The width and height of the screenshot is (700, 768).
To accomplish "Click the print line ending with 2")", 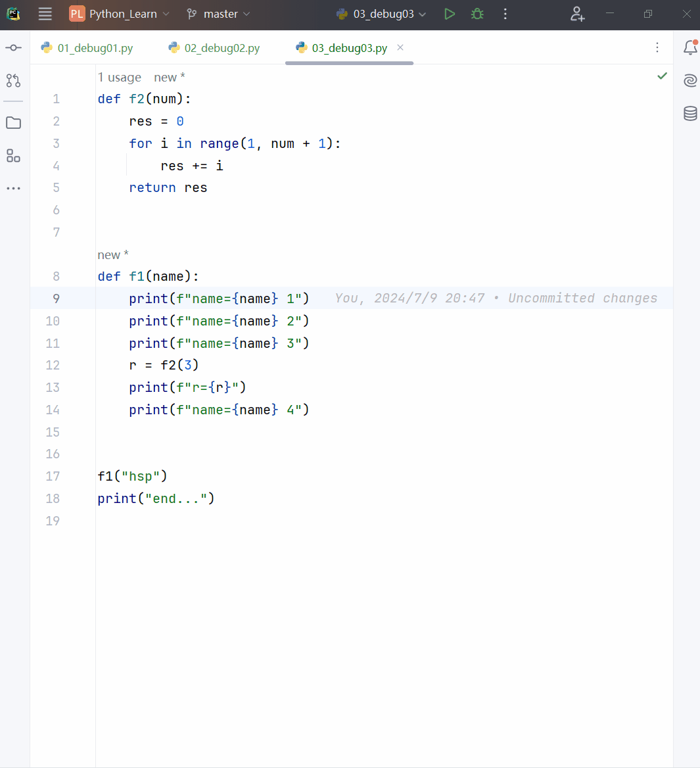I will 220,322.
